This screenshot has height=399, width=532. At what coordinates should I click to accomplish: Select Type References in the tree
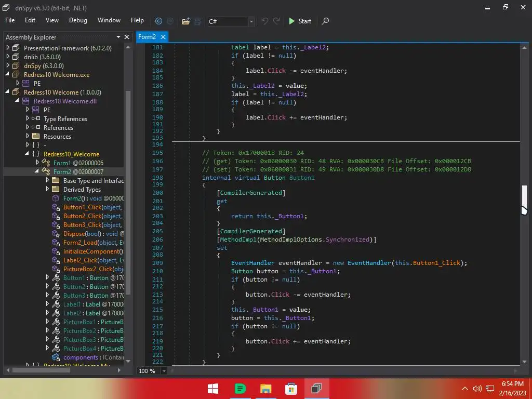65,119
